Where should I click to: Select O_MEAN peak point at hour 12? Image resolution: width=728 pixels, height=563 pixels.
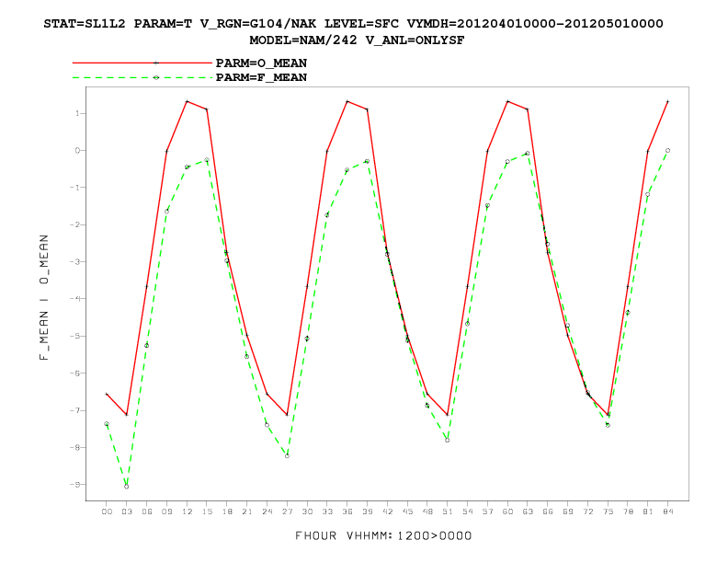pyautogui.click(x=187, y=101)
